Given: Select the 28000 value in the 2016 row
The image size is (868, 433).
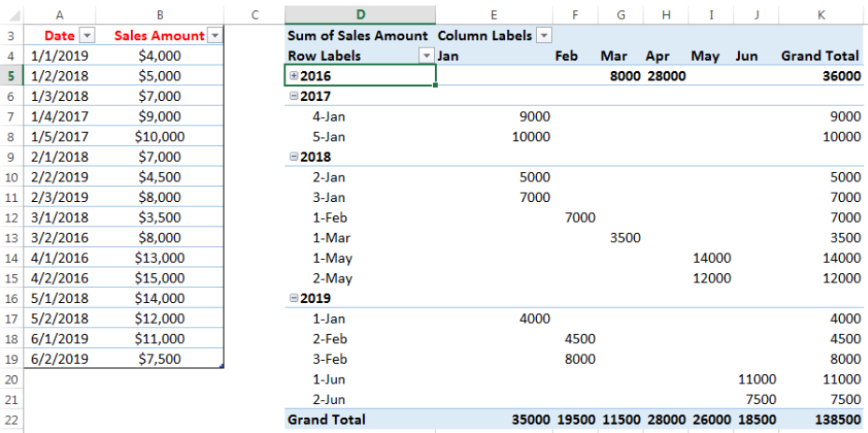Looking at the screenshot, I should tap(666, 76).
